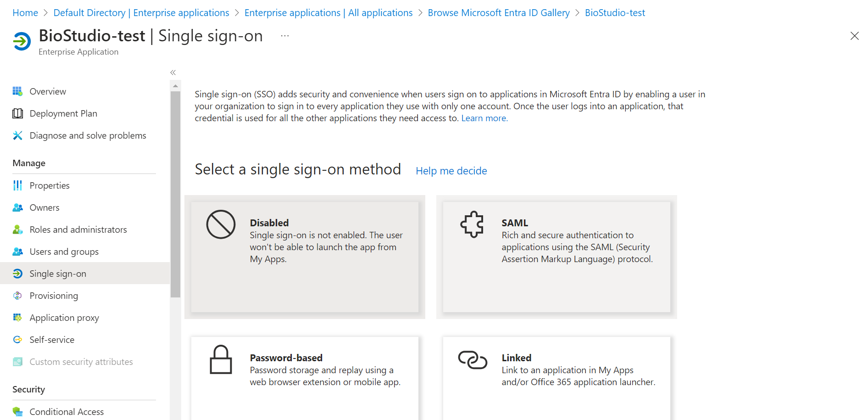868x420 pixels.
Task: Click the Deployment Plan book icon
Action: (x=17, y=113)
